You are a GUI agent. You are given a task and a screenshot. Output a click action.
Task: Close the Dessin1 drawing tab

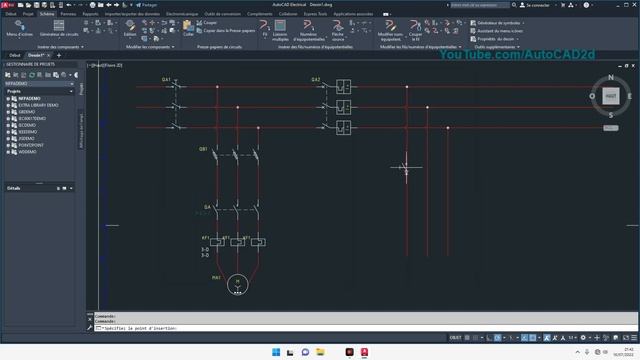pos(49,55)
